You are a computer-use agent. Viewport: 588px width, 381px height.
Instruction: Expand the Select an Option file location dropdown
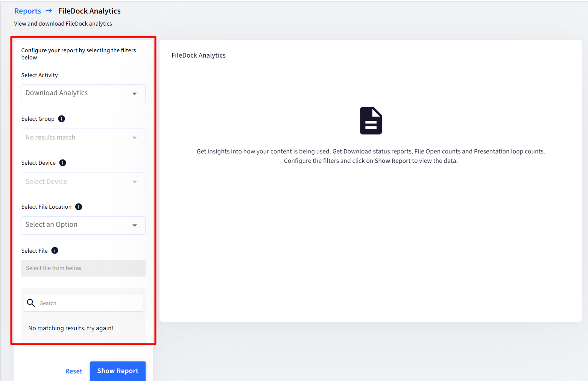pos(83,225)
